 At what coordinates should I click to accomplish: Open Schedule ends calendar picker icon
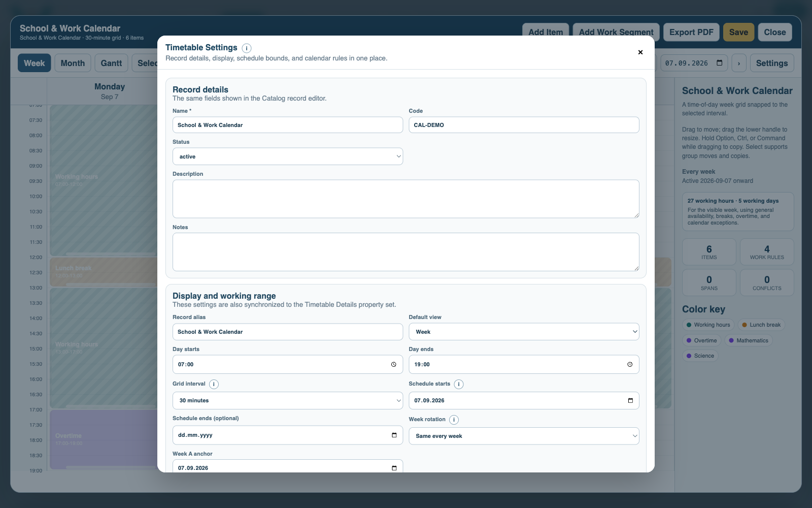click(x=394, y=435)
